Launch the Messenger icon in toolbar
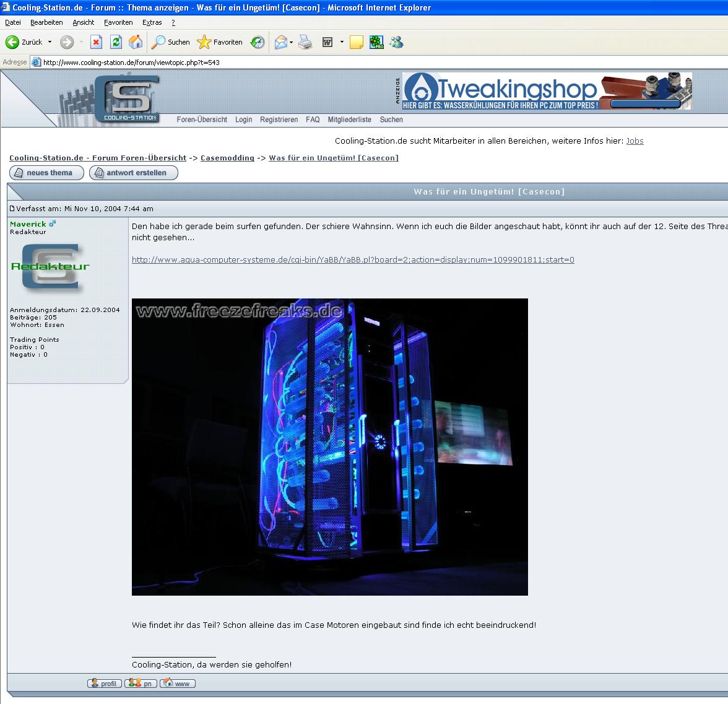Screen dimensions: 728x704 click(x=397, y=42)
